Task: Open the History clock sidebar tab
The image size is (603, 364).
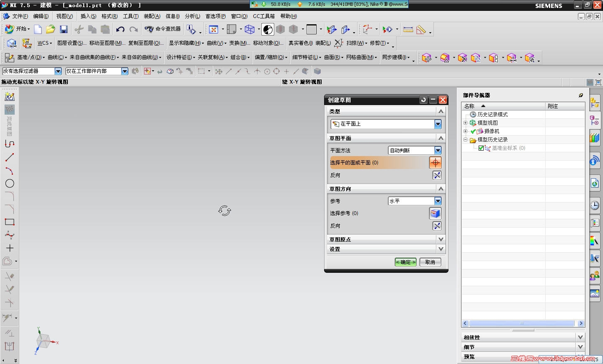Action: point(595,205)
